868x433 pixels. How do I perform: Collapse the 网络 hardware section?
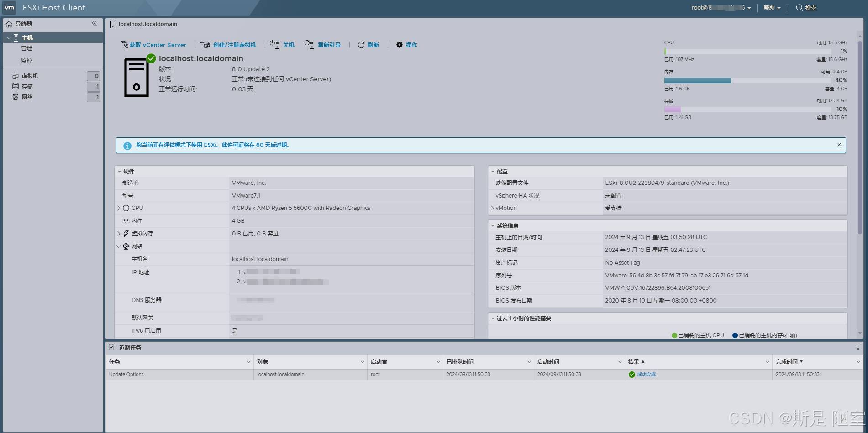click(x=119, y=246)
